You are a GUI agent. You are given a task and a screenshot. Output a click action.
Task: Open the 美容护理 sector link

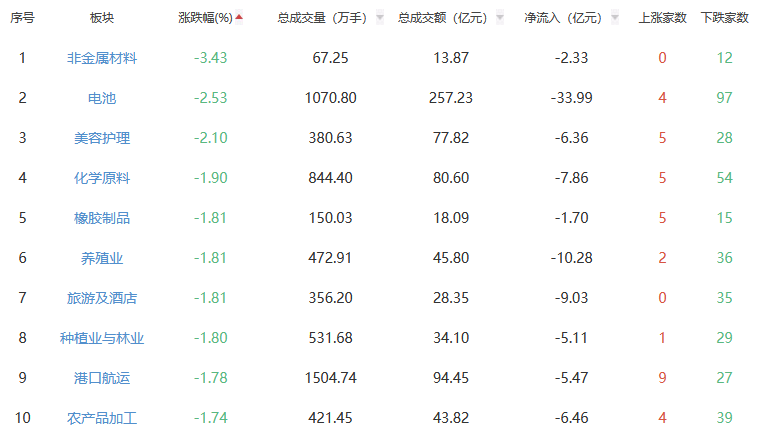click(102, 138)
